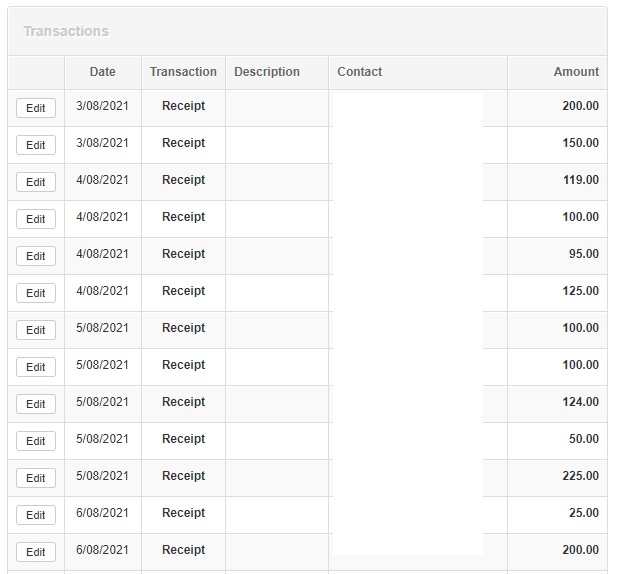
Task: Edit the 95.00 receipt entry
Action: [x=36, y=256]
